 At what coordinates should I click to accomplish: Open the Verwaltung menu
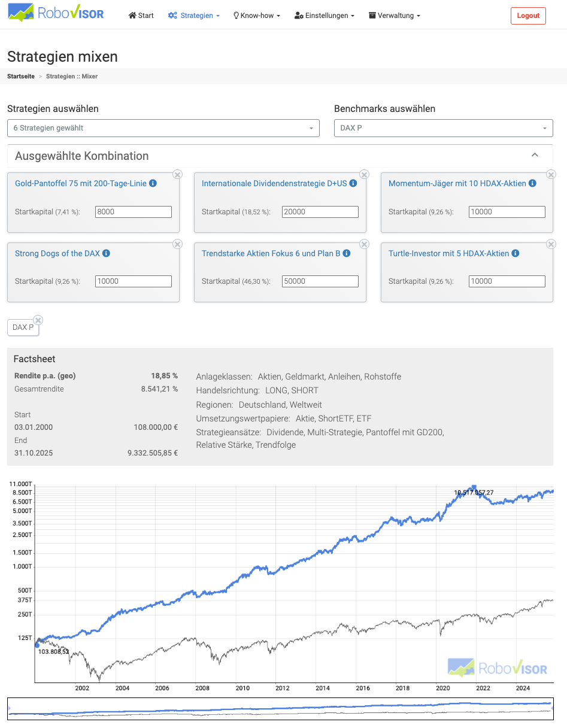coord(393,15)
